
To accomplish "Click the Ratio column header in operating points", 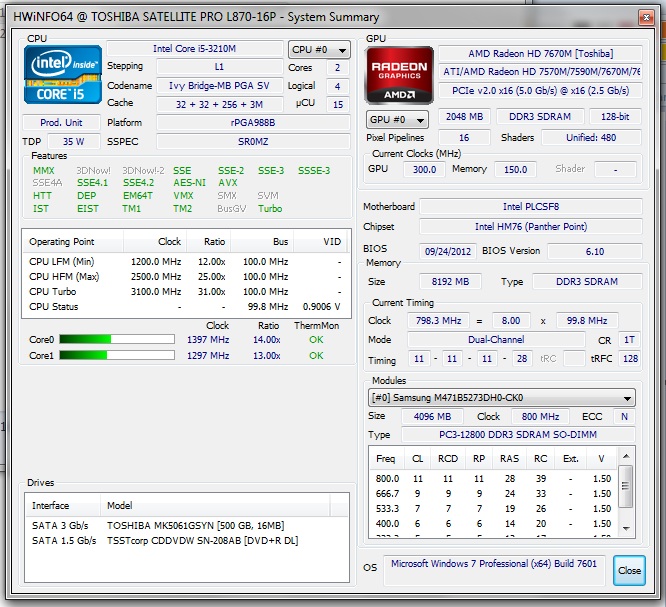I will tap(209, 242).
